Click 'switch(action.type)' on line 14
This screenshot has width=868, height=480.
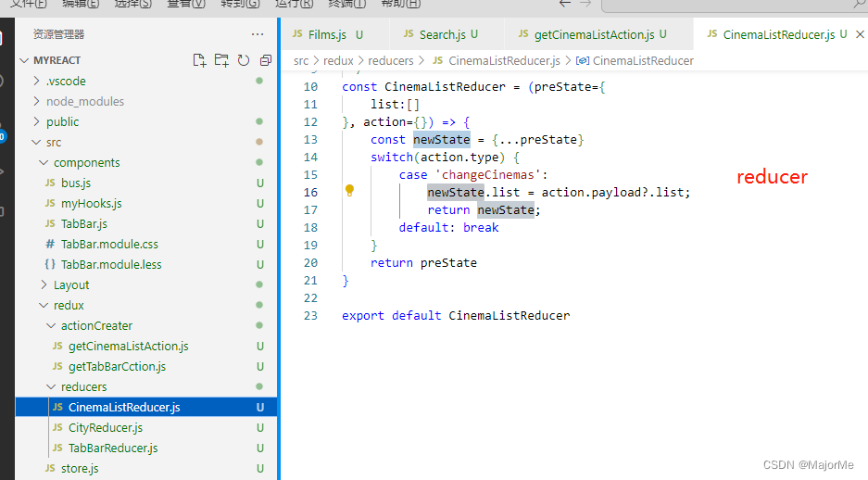(x=437, y=158)
